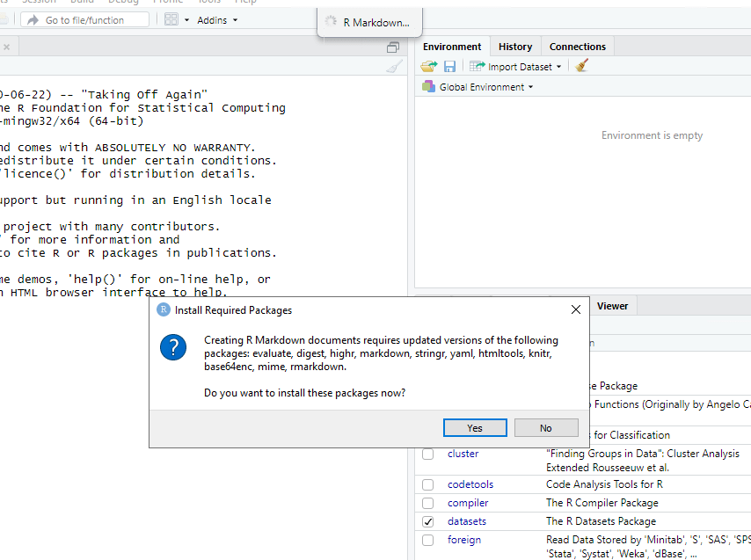
Task: Click the Import Dataset table icon
Action: click(x=476, y=66)
